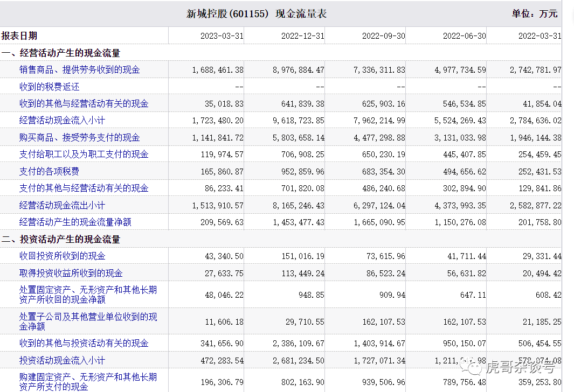Select the value 86,523.24
The width and height of the screenshot is (574, 392).
point(386,274)
